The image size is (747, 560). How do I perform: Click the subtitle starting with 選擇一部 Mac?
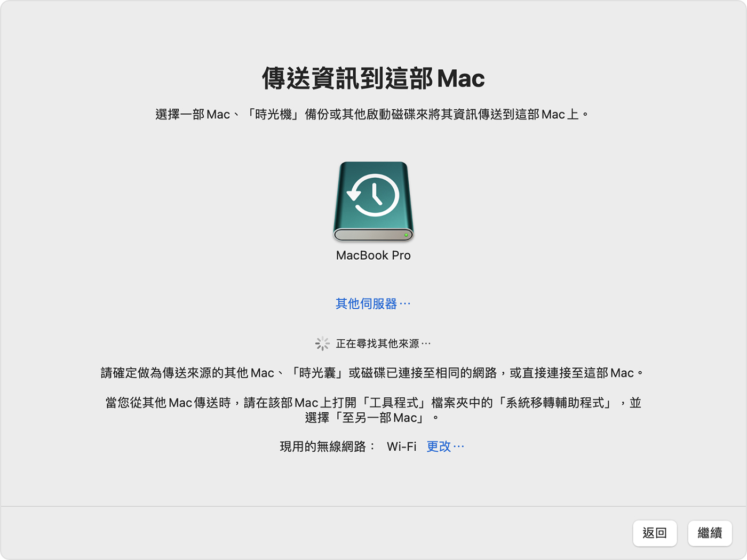click(x=372, y=115)
